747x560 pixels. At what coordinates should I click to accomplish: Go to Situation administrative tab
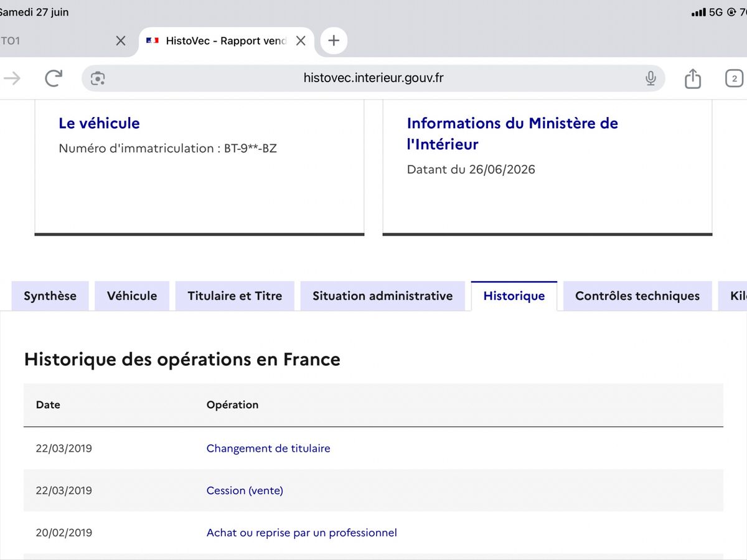pyautogui.click(x=382, y=296)
